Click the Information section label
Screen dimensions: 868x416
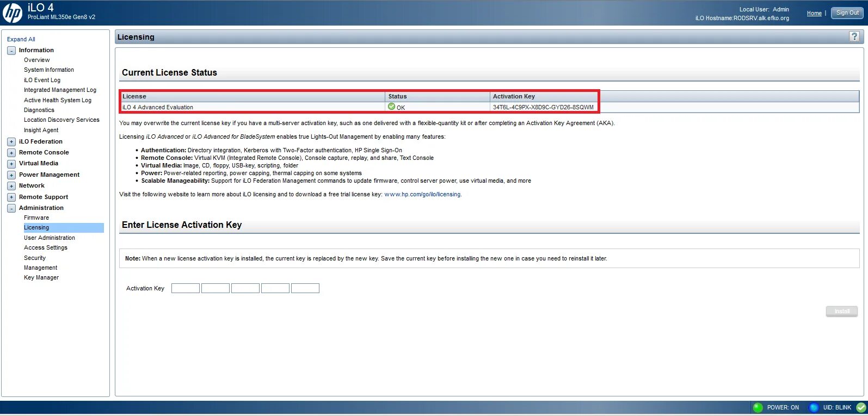(x=36, y=50)
